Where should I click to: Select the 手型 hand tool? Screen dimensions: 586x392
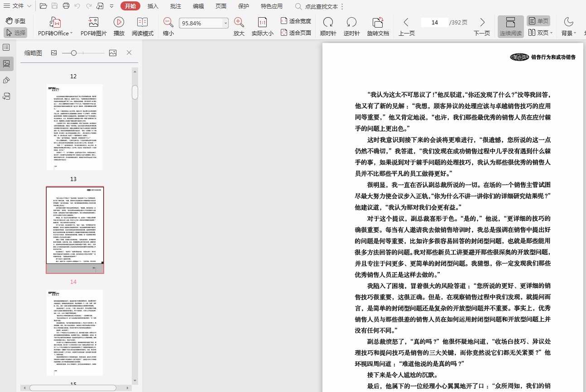(x=16, y=21)
